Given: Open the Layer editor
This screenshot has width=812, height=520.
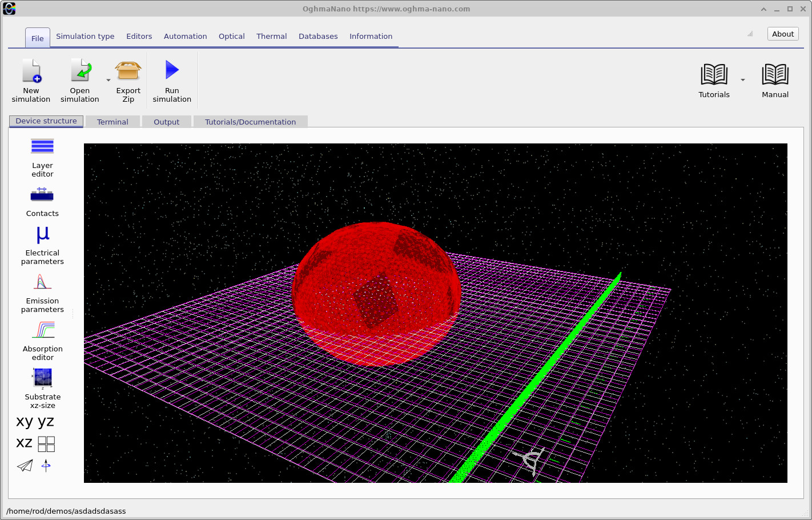Looking at the screenshot, I should tap(42, 158).
